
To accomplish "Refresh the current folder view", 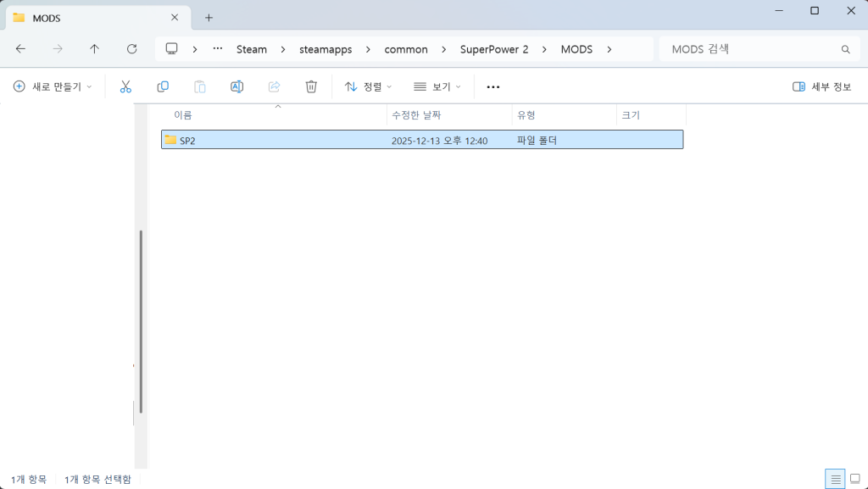I will point(131,49).
